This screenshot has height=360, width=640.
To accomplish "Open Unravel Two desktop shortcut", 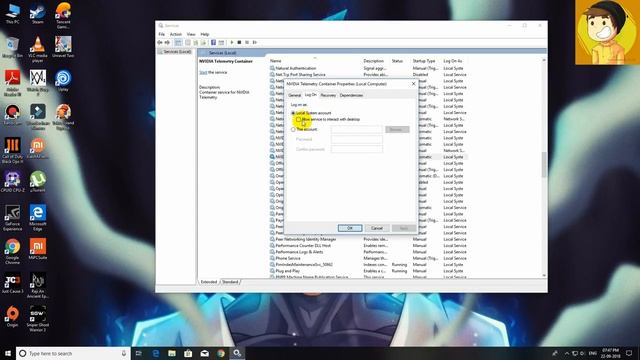I will (x=63, y=47).
